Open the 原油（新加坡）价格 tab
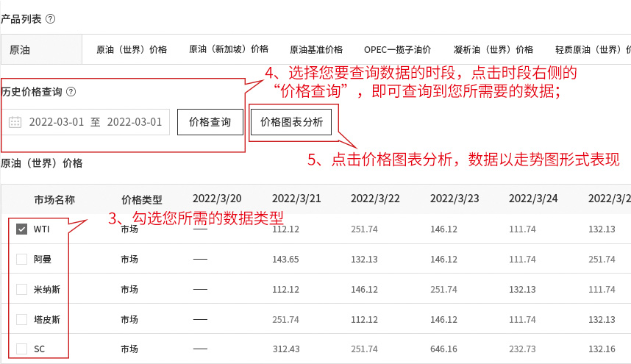 [x=229, y=50]
